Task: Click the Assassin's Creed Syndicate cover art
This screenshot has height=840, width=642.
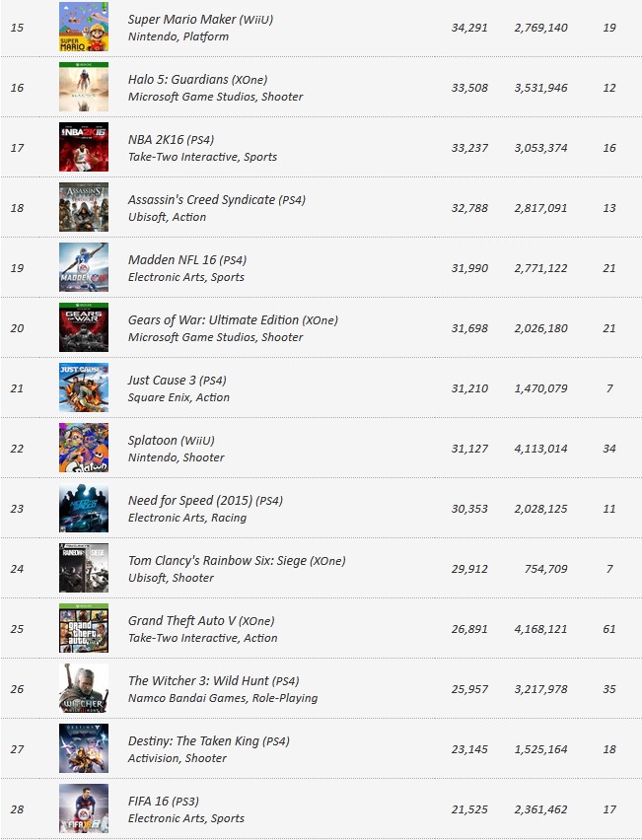Action: coord(84,207)
